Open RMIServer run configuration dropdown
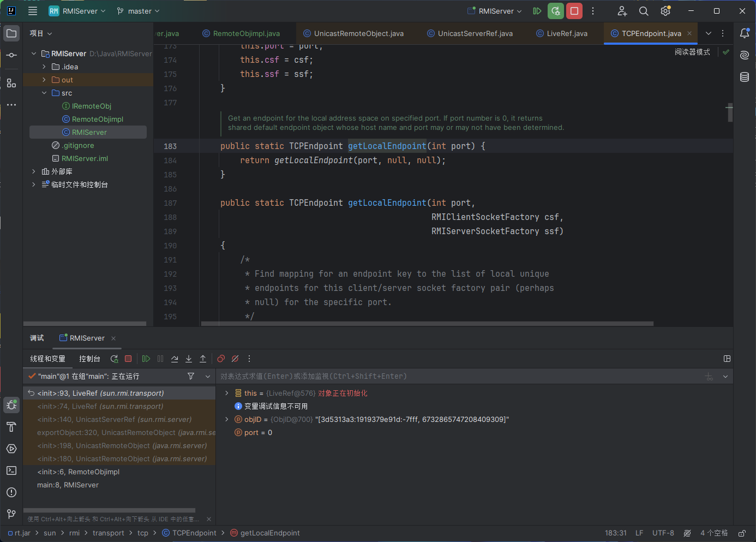 (x=495, y=11)
